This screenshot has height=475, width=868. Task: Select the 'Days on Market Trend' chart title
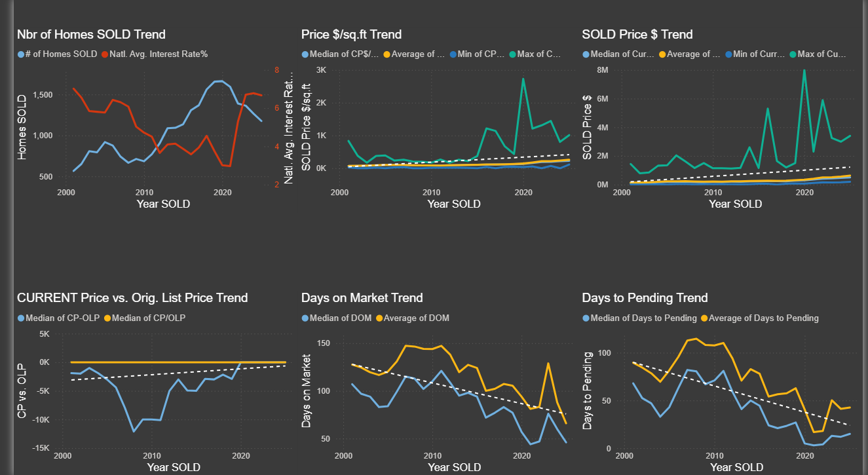coord(362,297)
